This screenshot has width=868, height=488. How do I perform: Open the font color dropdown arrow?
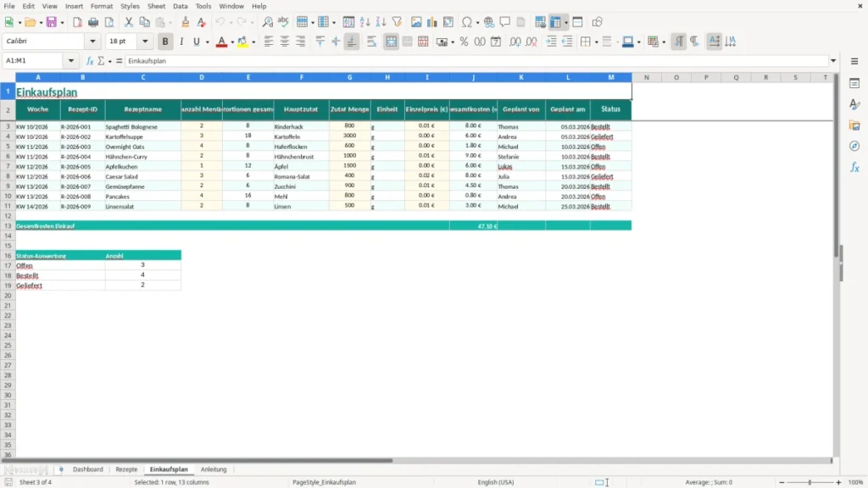tap(232, 42)
